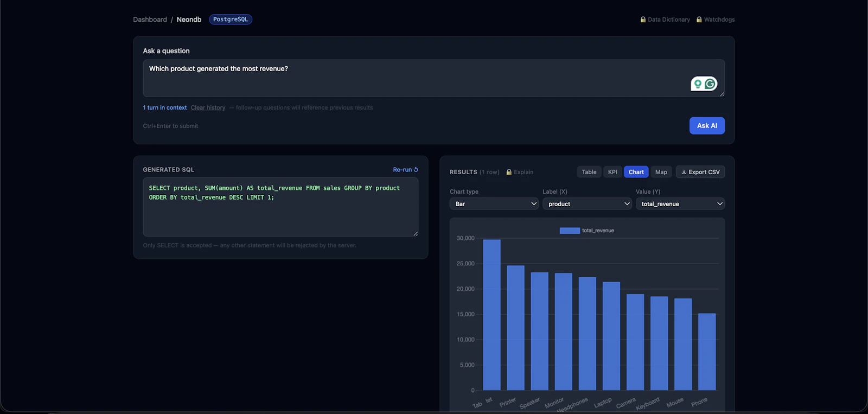The width and height of the screenshot is (868, 414).
Task: Go to Dashboard breadcrumb
Action: [x=150, y=20]
